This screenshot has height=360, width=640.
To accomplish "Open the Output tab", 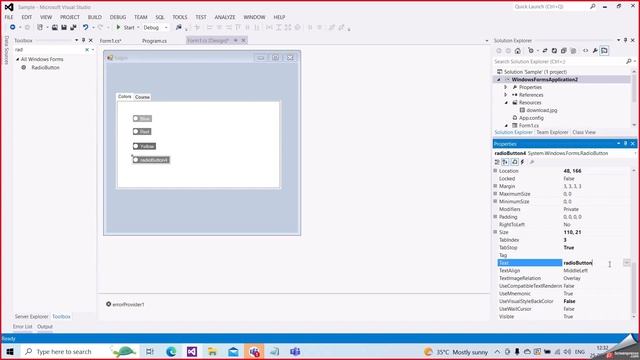I will [45, 327].
